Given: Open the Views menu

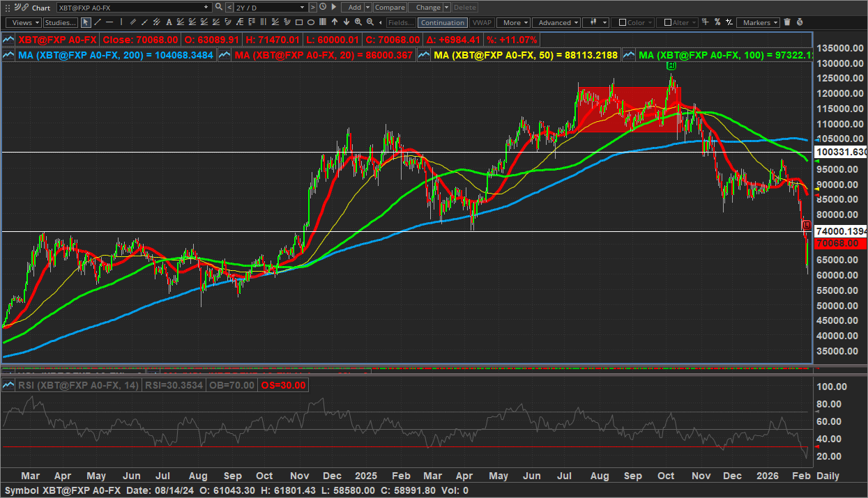Looking at the screenshot, I should click(x=23, y=22).
